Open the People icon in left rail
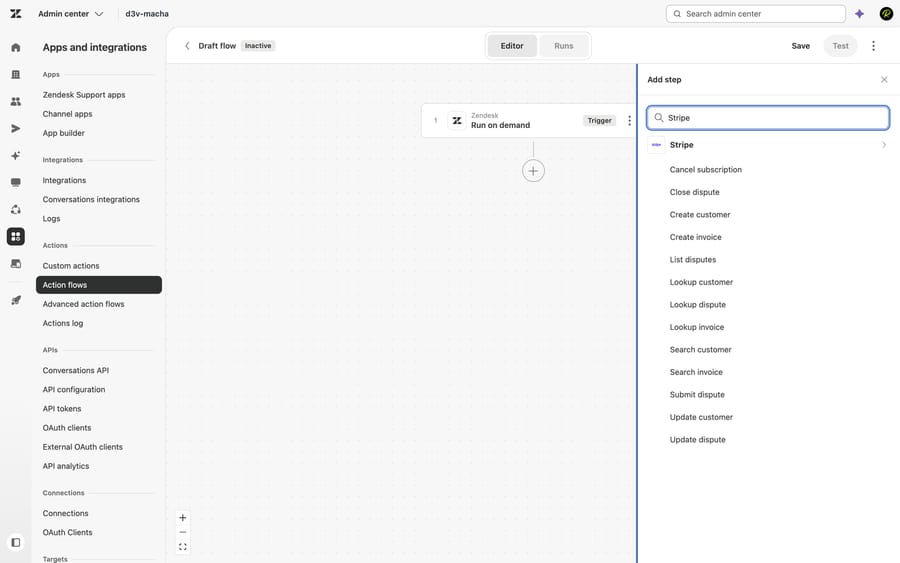The image size is (900, 563). pyautogui.click(x=15, y=102)
